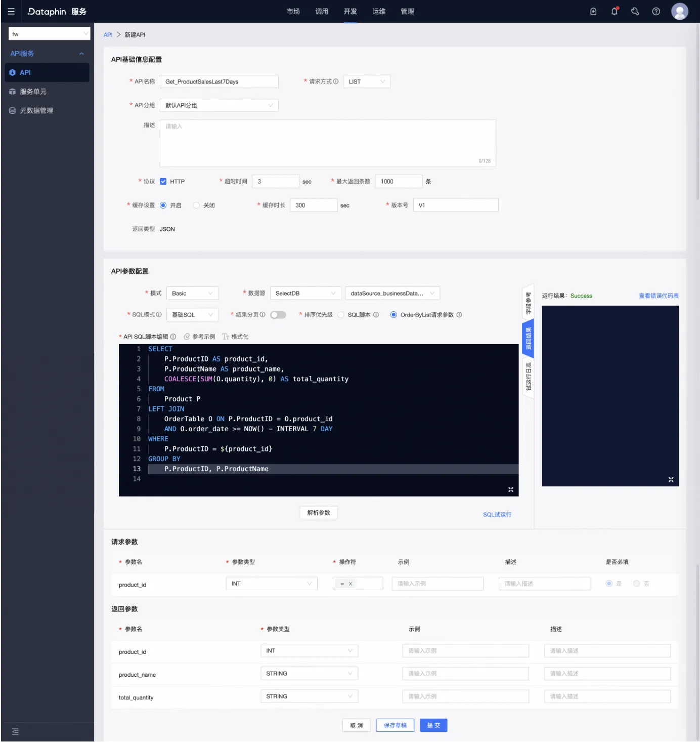
Task: Open the wrench tools icon in header
Action: pos(635,11)
